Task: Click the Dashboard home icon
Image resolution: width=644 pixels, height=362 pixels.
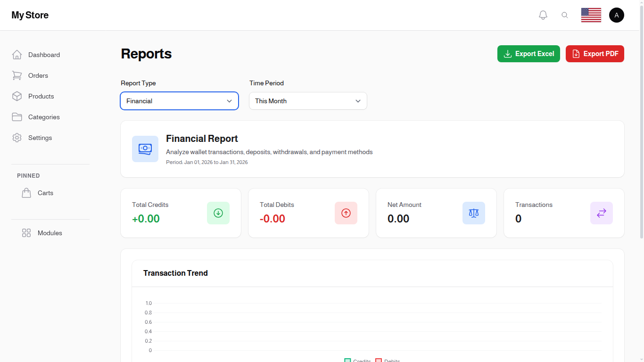Action: click(x=17, y=54)
